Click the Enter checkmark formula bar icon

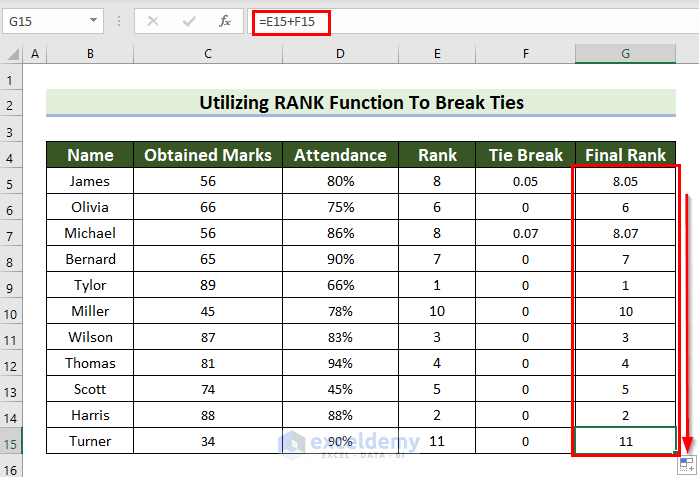(189, 21)
